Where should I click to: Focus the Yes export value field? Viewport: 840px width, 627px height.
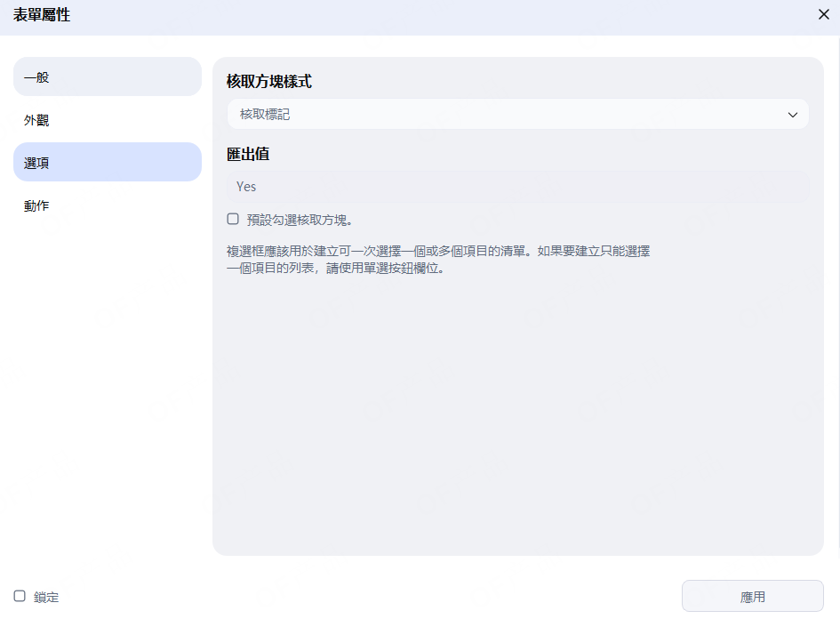point(518,186)
